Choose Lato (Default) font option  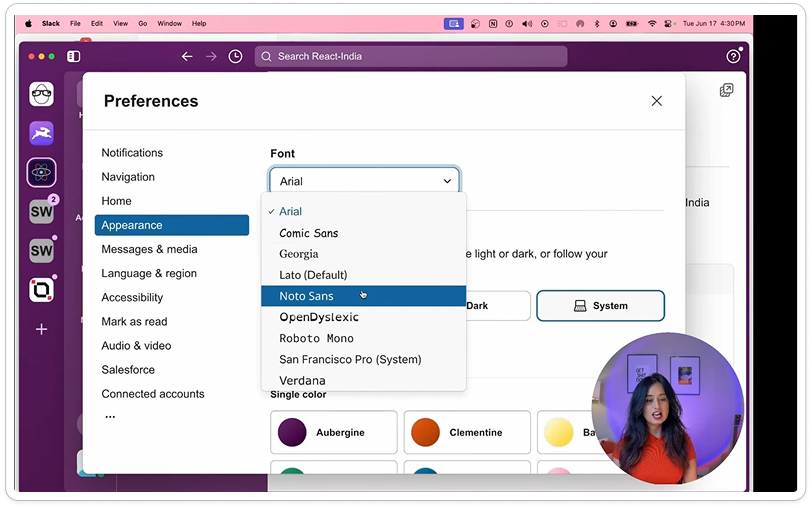364,275
